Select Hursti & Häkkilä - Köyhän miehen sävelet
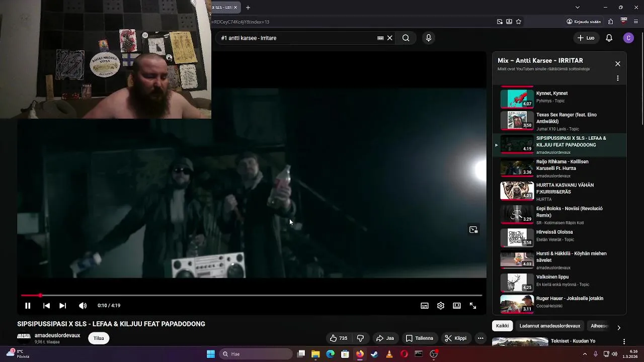The width and height of the screenshot is (644, 362). pos(558,260)
